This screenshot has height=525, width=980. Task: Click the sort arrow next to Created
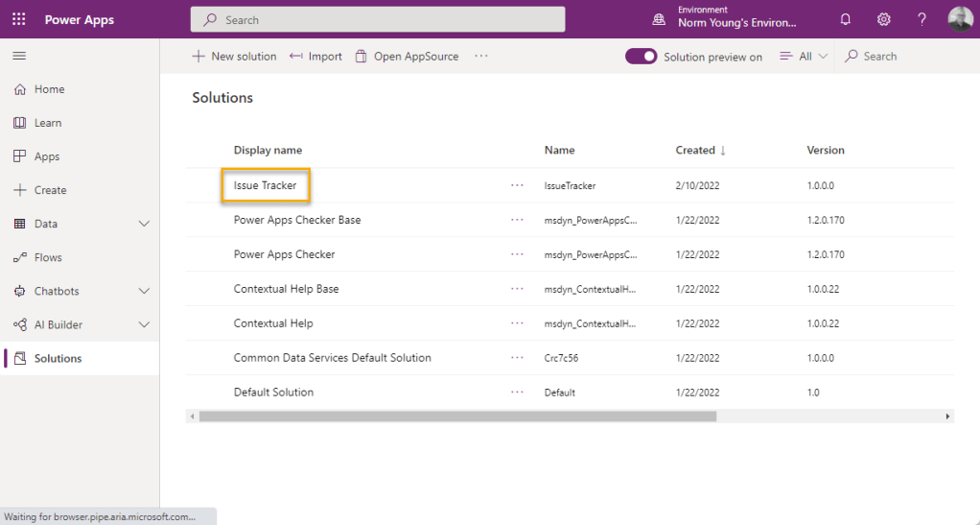tap(722, 150)
